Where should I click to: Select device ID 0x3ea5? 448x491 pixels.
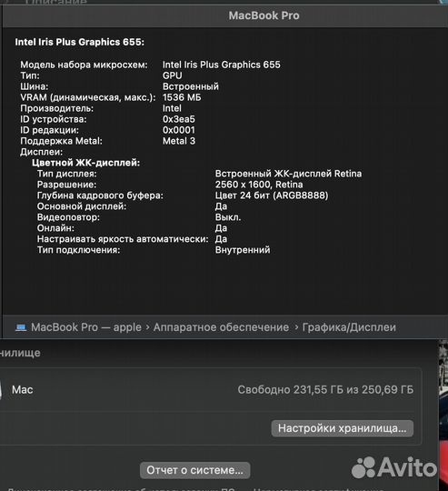(179, 119)
